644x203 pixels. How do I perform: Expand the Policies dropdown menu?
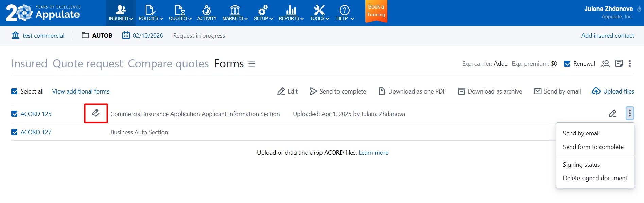click(151, 13)
